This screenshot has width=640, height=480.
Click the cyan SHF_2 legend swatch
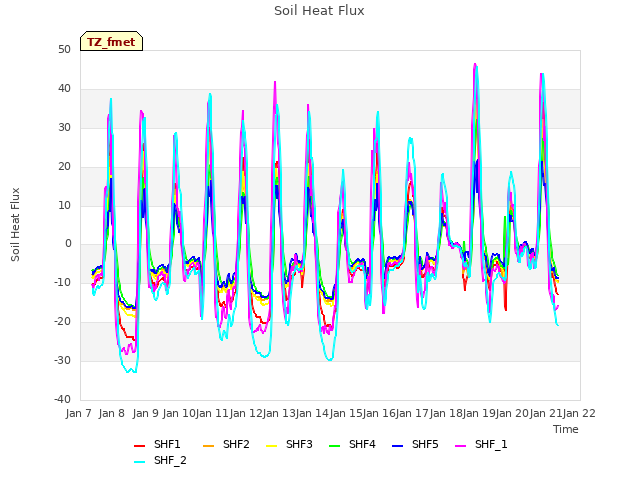click(x=140, y=462)
